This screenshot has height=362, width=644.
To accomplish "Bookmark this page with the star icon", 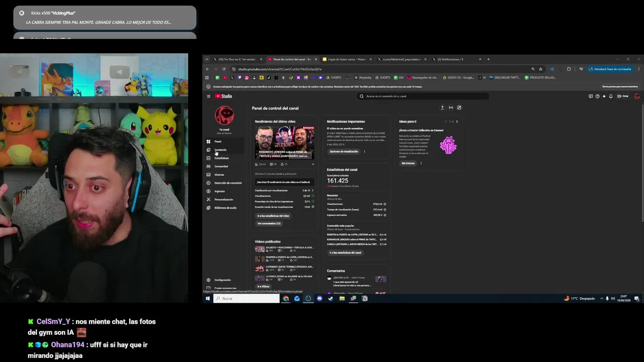I will 541,69.
